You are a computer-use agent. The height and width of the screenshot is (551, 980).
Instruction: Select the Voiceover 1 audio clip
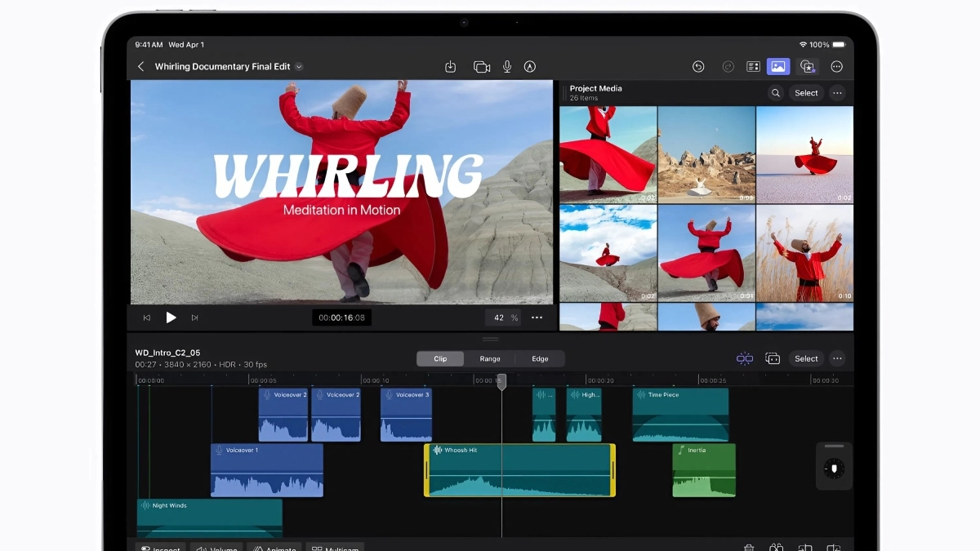tap(267, 470)
